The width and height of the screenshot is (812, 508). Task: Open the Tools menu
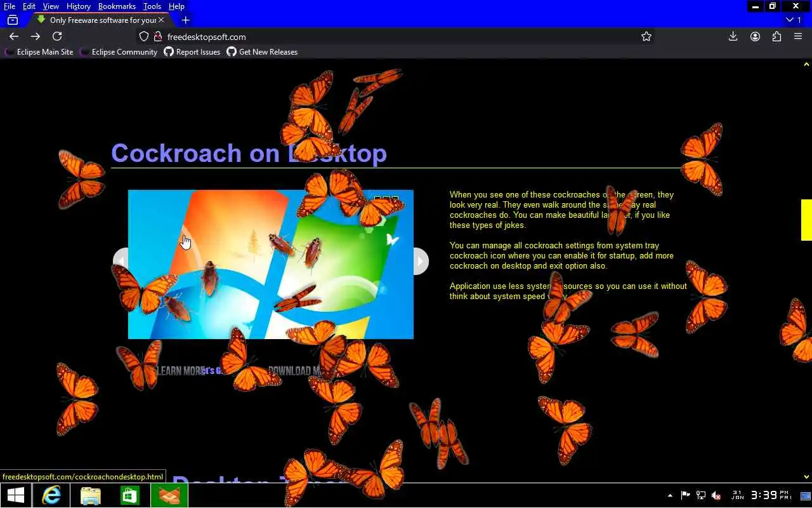coord(152,6)
